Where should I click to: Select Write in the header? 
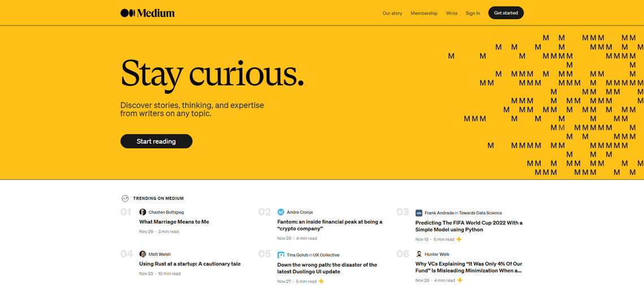coord(451,13)
